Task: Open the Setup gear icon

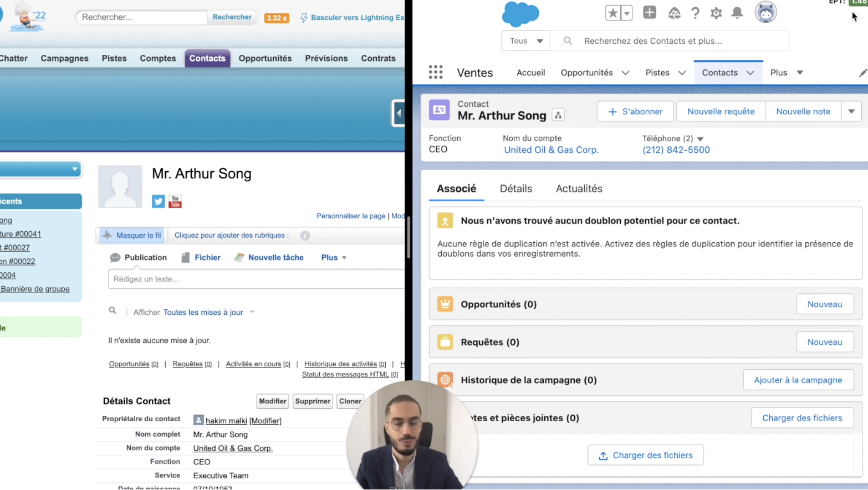Action: pos(716,13)
